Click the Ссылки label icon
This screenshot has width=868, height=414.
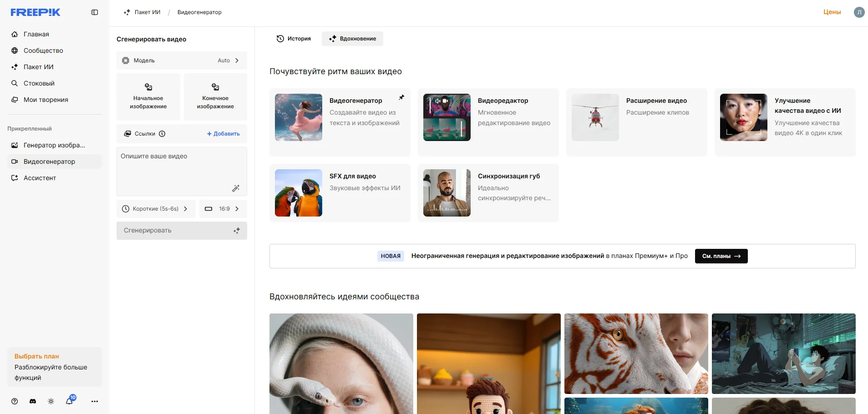128,134
